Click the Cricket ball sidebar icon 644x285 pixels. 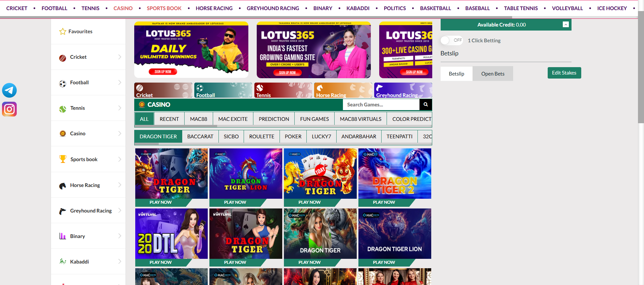pos(63,58)
